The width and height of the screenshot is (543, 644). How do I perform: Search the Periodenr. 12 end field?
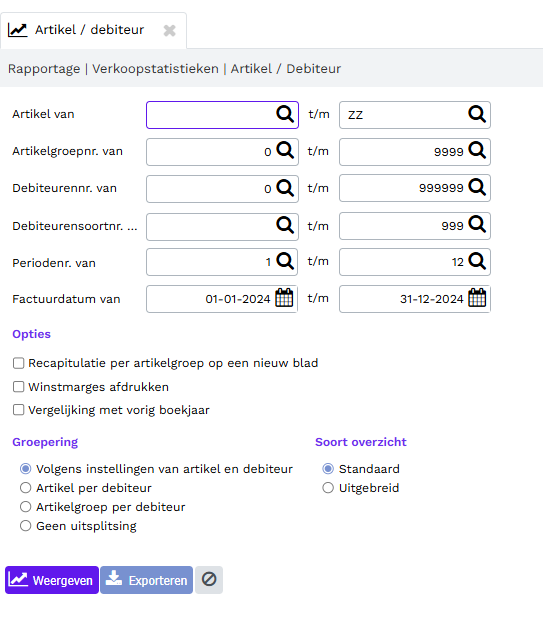[x=477, y=261]
